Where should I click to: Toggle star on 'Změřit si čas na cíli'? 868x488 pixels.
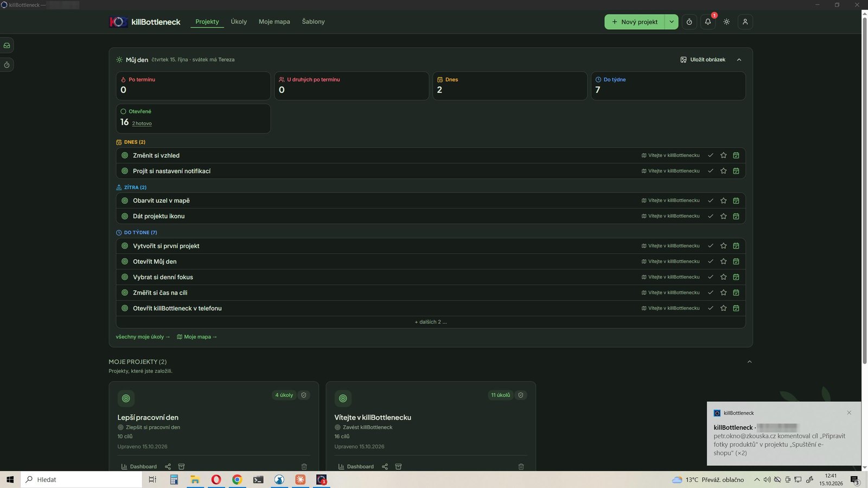tap(724, 293)
